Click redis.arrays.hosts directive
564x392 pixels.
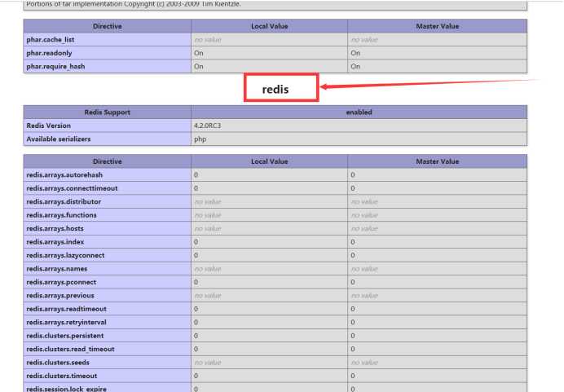55,228
